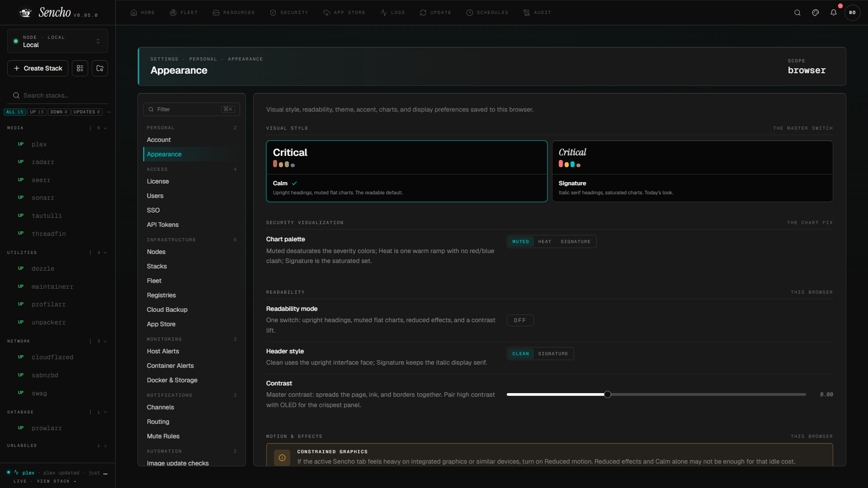Click the folder search icon button
Image resolution: width=868 pixels, height=488 pixels.
100,68
